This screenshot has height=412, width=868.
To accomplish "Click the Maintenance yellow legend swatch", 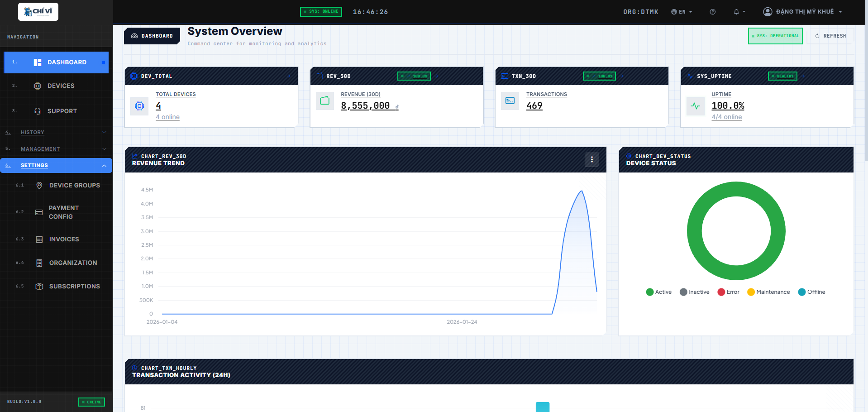I will [751, 292].
